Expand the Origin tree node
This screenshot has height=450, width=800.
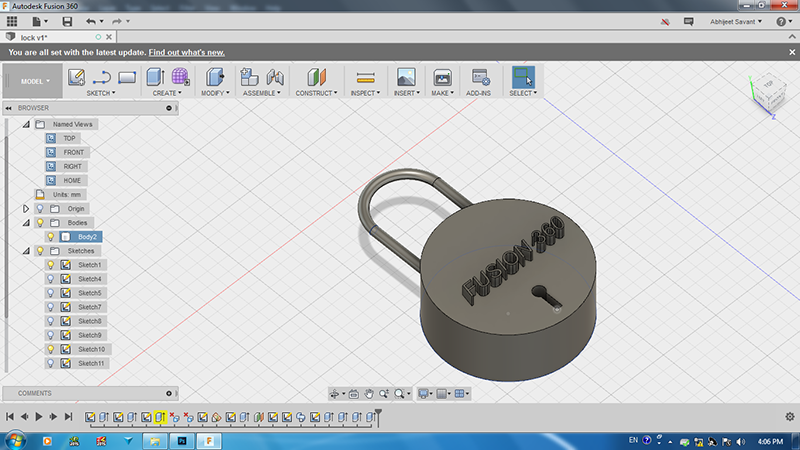26,209
